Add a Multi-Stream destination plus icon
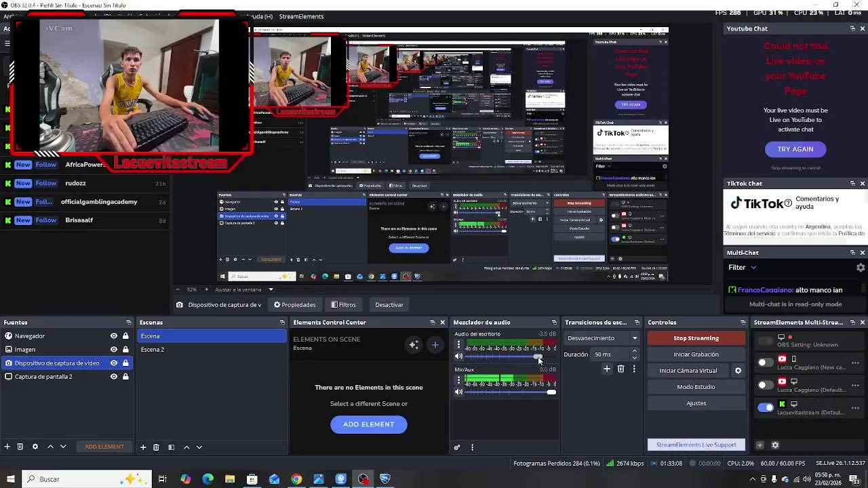 pos(759,445)
